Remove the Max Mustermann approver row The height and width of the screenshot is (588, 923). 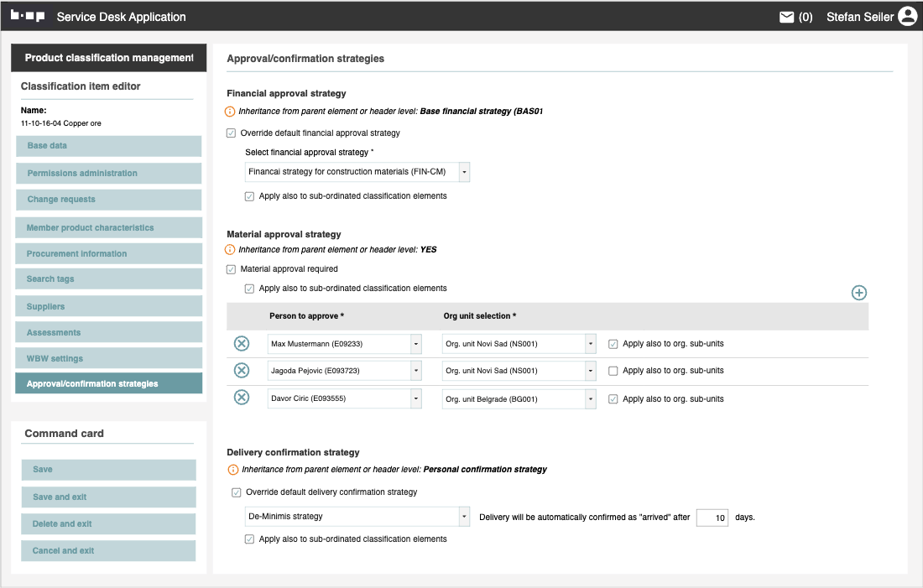click(x=242, y=343)
